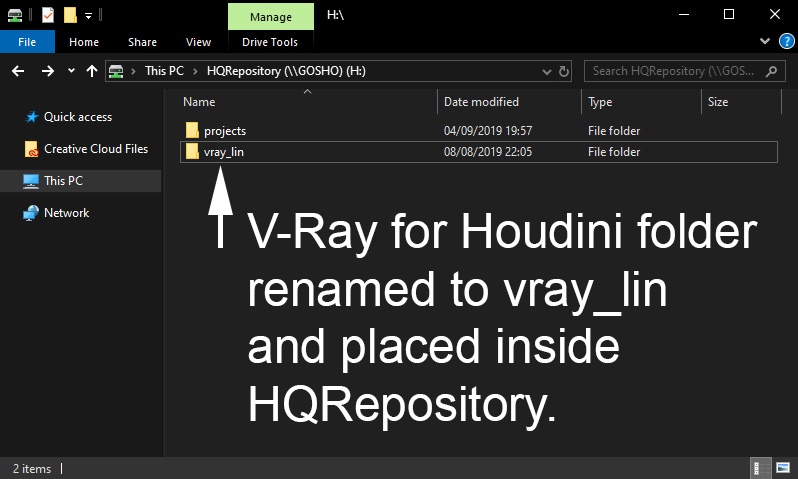Open Help with the question mark icon
Viewport: 798px width, 479px height.
click(x=787, y=41)
